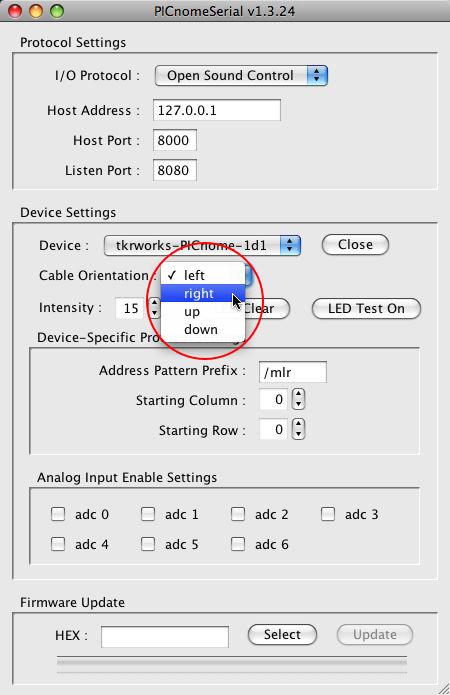Decrease the Starting Row value

click(x=298, y=434)
